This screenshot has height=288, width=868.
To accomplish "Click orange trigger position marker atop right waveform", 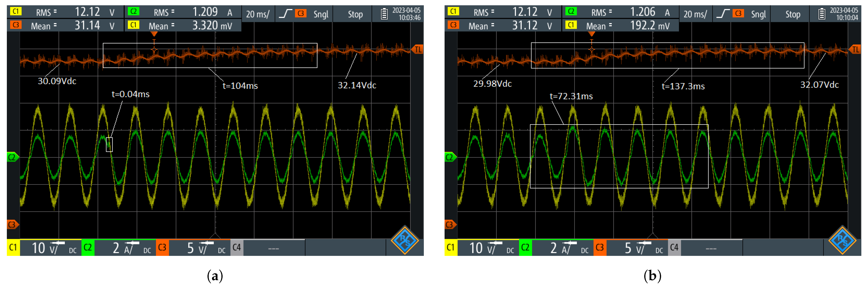I will 591,34.
